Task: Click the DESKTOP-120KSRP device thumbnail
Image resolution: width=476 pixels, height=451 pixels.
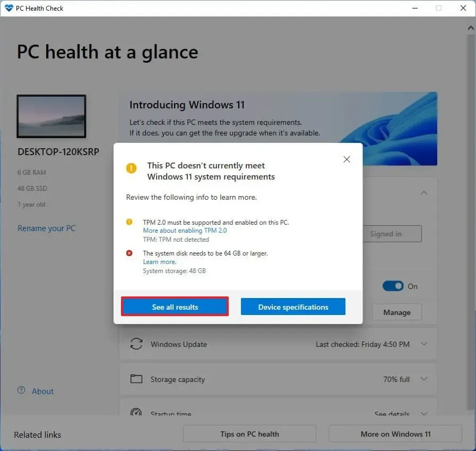Action: click(x=51, y=116)
